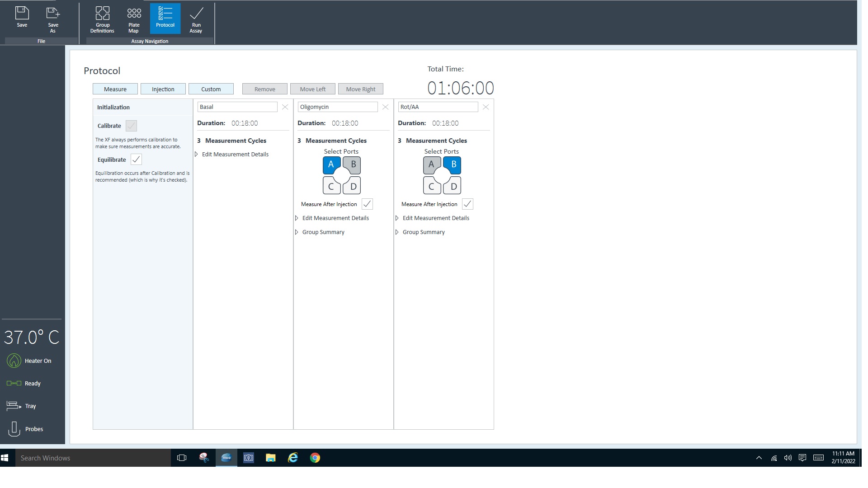Click the Rot/AA step name field

click(x=438, y=107)
